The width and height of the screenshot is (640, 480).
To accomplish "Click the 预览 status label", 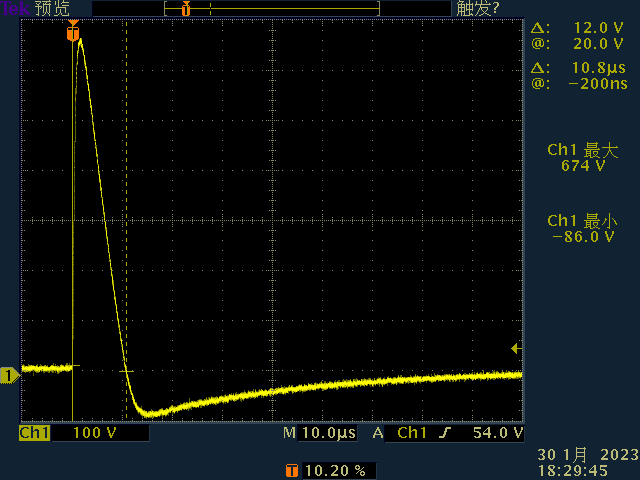I will point(52,8).
